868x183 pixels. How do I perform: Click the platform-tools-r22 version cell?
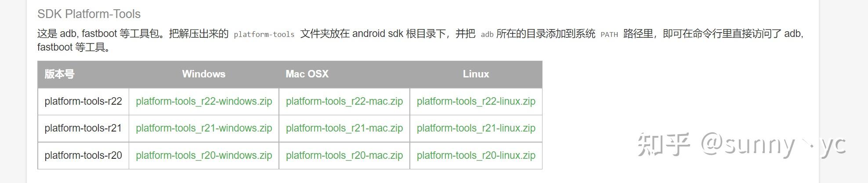(x=83, y=102)
